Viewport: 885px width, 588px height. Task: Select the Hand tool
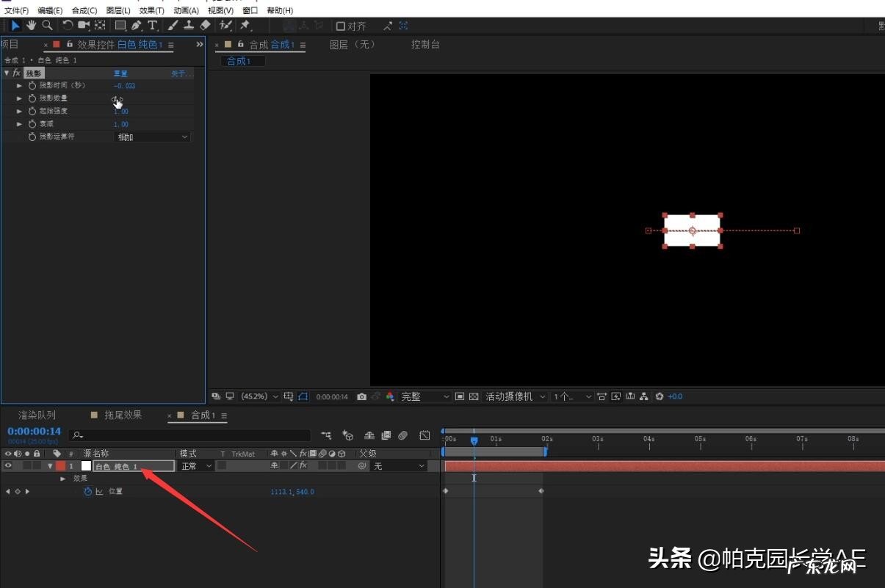pyautogui.click(x=31, y=25)
